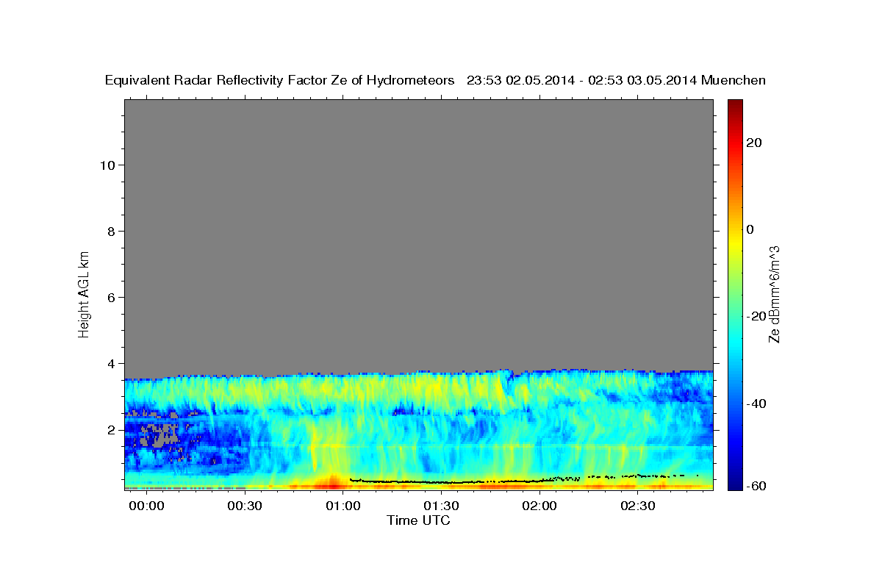882x588 pixels.
Task: Click the 'Height AGL km' axis label
Action: pyautogui.click(x=85, y=293)
